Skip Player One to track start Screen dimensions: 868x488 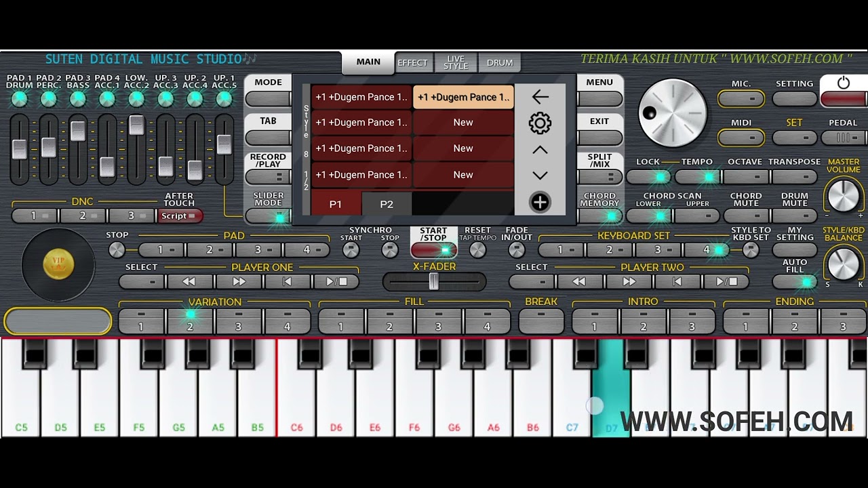click(288, 281)
